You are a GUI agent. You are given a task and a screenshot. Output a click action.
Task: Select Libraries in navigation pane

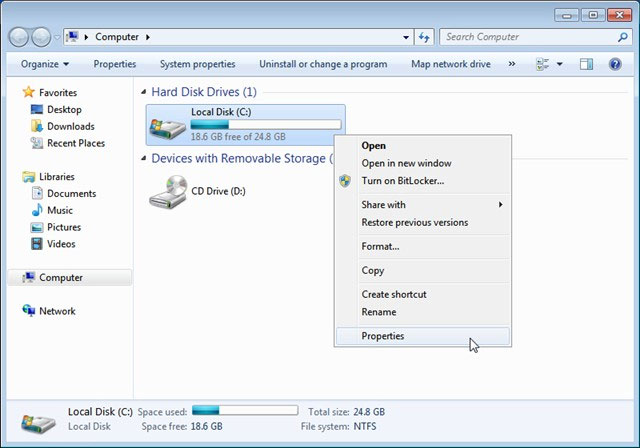click(x=49, y=177)
